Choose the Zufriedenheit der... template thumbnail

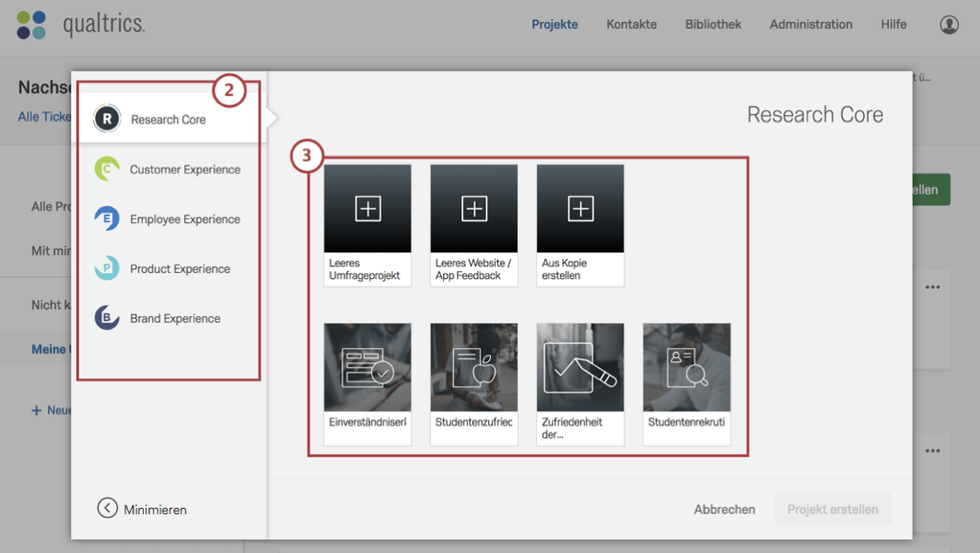(580, 367)
